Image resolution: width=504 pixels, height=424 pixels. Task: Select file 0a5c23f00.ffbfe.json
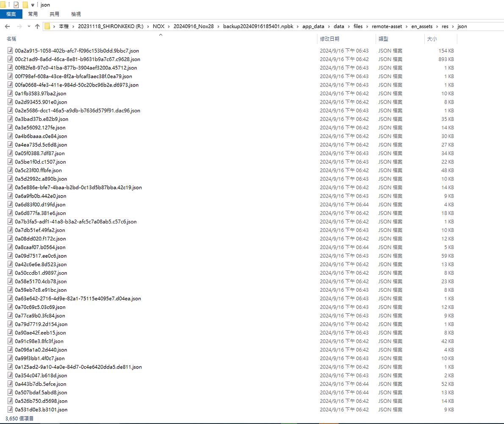pyautogui.click(x=38, y=170)
